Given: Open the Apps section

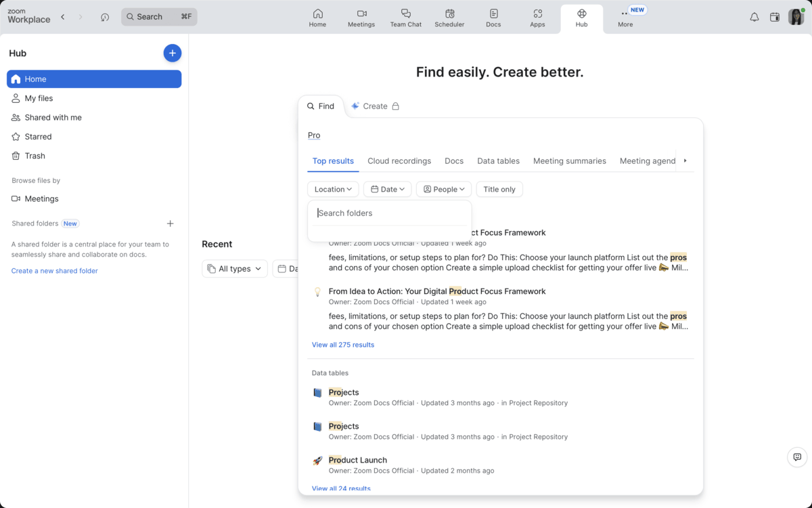Looking at the screenshot, I should [537, 18].
